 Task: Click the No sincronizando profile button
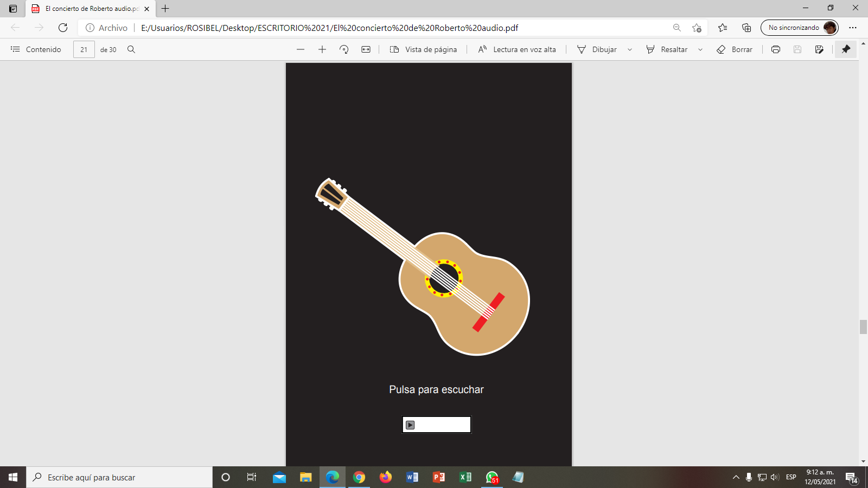click(x=800, y=28)
